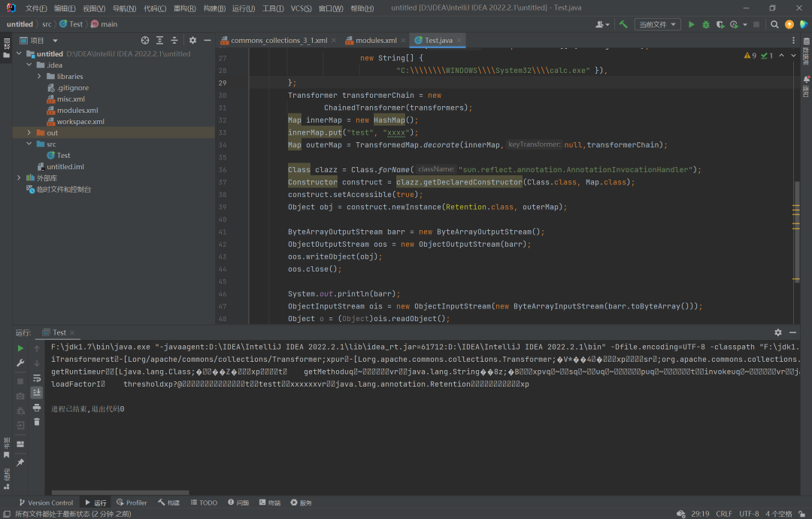812x519 pixels.
Task: Collapse the .idea folder
Action: point(29,65)
